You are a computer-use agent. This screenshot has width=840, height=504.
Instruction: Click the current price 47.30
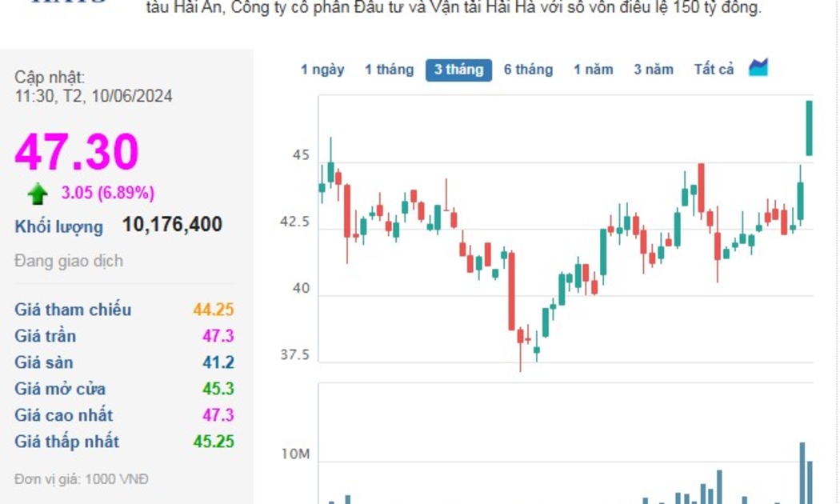77,152
